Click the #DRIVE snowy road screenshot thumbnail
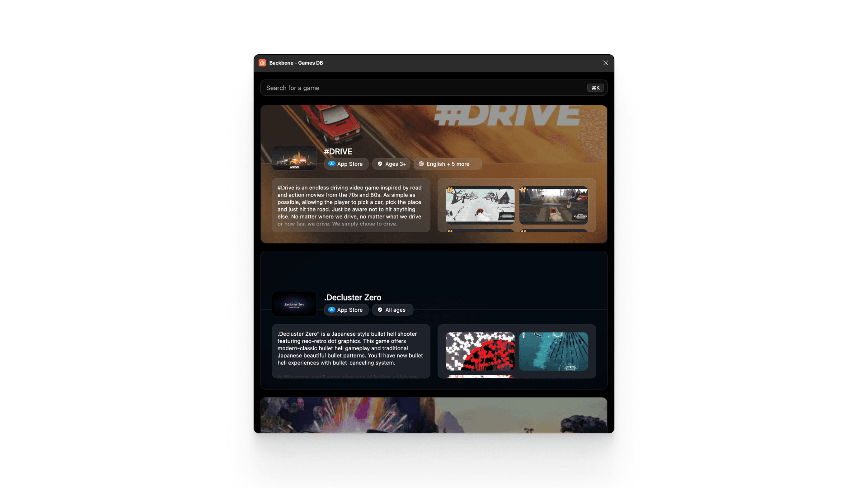 click(480, 205)
